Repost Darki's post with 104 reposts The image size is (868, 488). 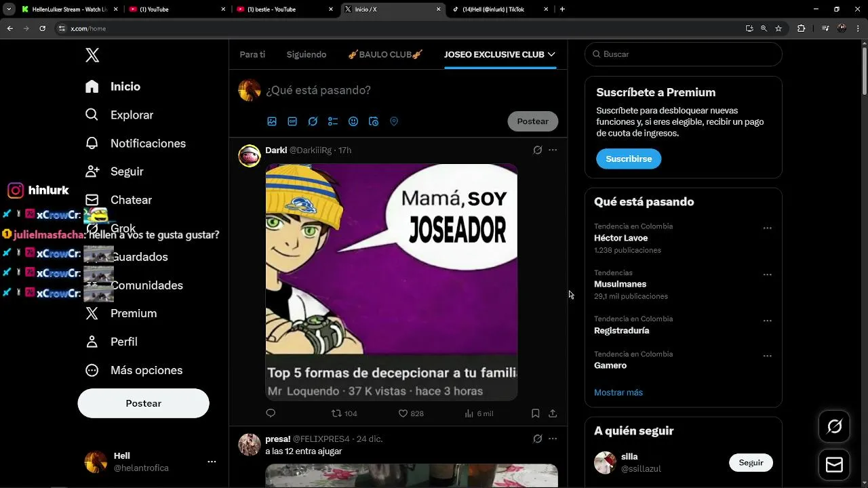344,413
